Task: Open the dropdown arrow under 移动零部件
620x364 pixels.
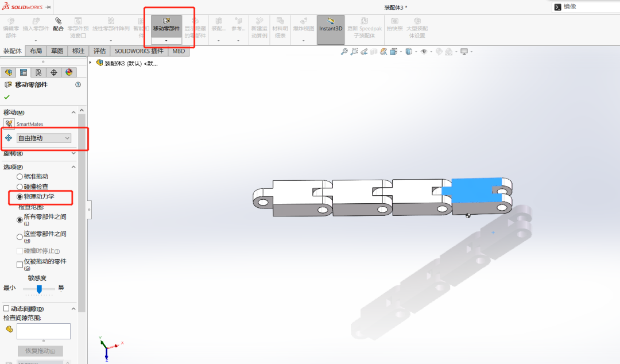Action: [x=166, y=41]
